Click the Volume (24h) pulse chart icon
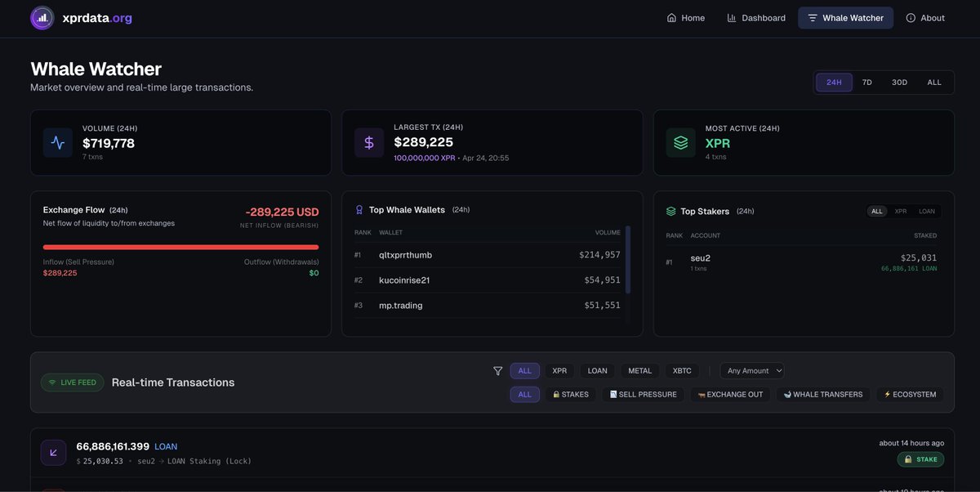The width and height of the screenshot is (980, 492). point(58,142)
